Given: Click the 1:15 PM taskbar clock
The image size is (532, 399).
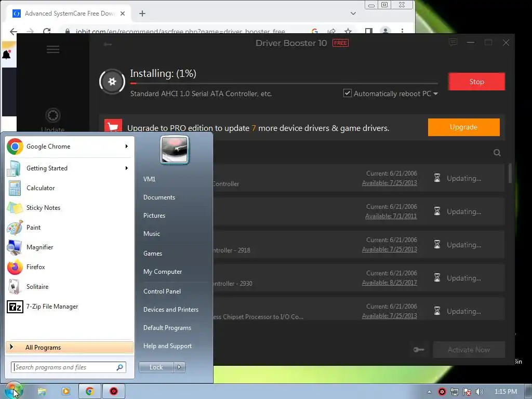Looking at the screenshot, I should 506,392.
